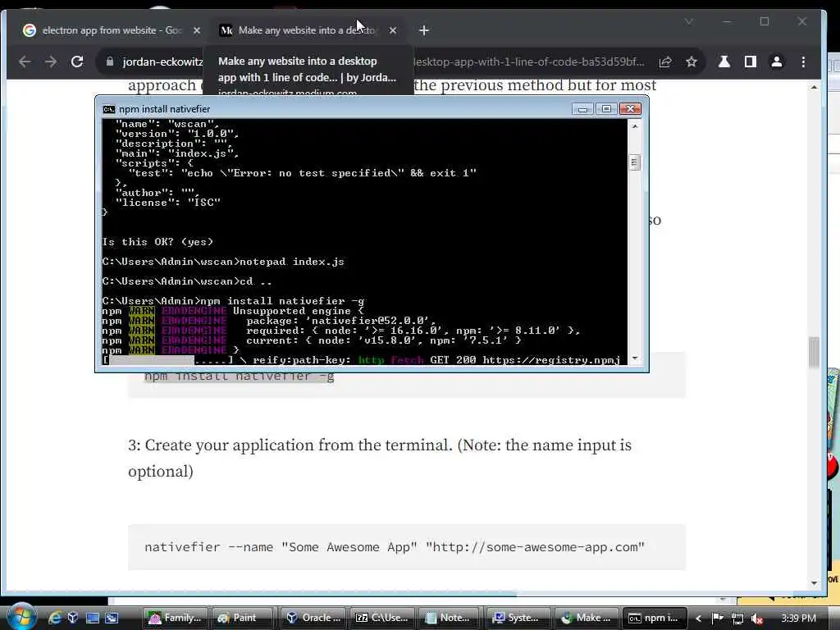Open Chrome tab search chevron
Viewport: 840px width, 630px height.
click(689, 21)
